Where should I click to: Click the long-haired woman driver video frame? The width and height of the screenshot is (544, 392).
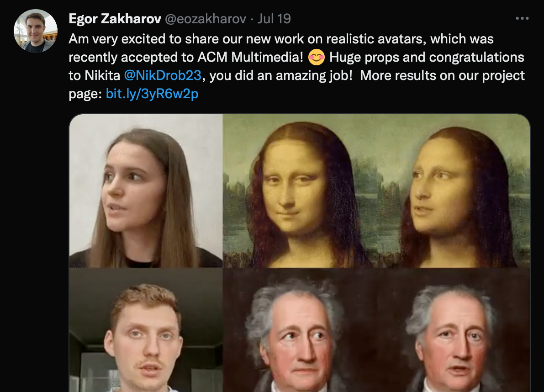(146, 191)
